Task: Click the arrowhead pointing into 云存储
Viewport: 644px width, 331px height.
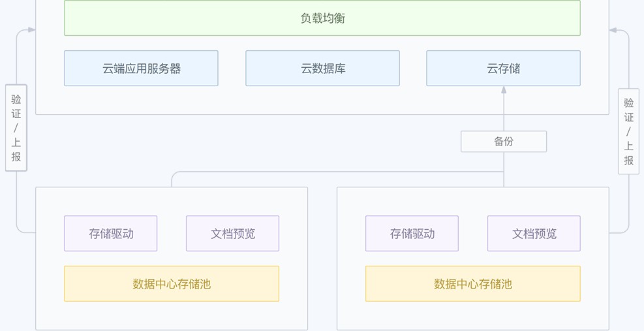Action: 504,90
